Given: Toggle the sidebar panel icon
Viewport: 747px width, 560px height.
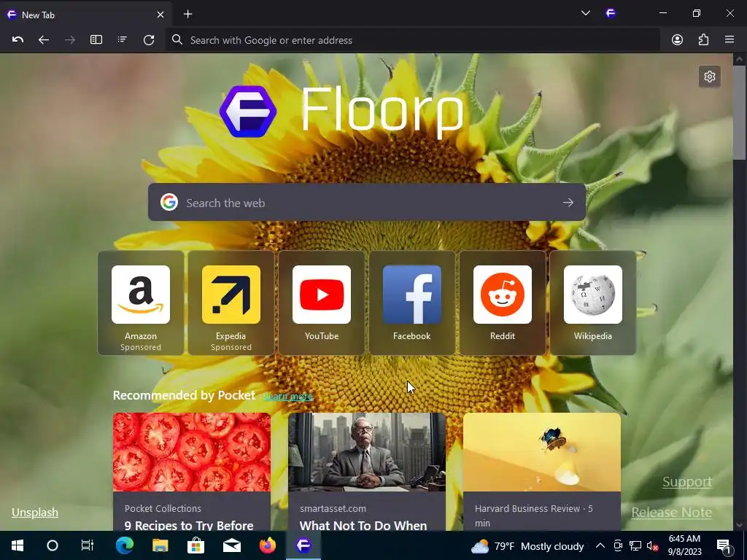Looking at the screenshot, I should click(x=96, y=40).
